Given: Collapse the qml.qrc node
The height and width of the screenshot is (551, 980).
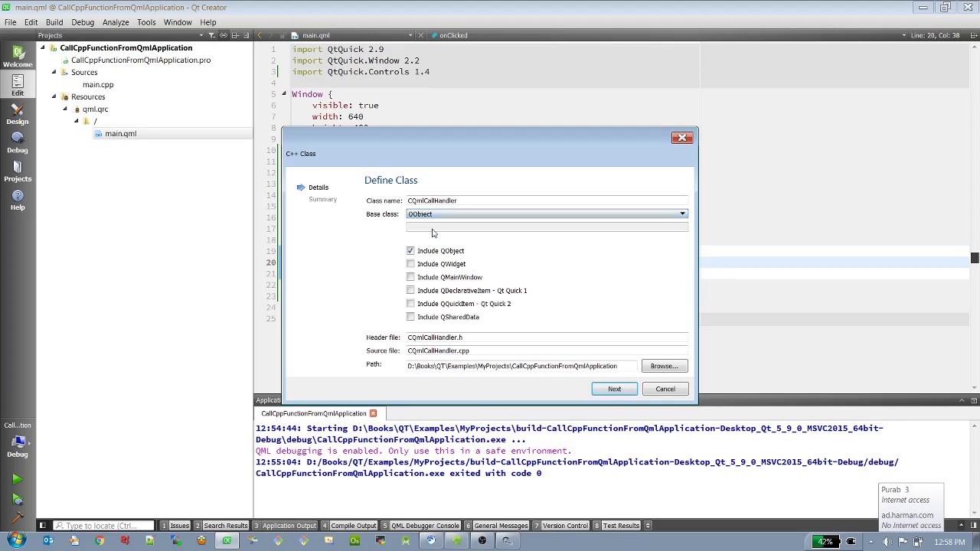Looking at the screenshot, I should pyautogui.click(x=65, y=109).
